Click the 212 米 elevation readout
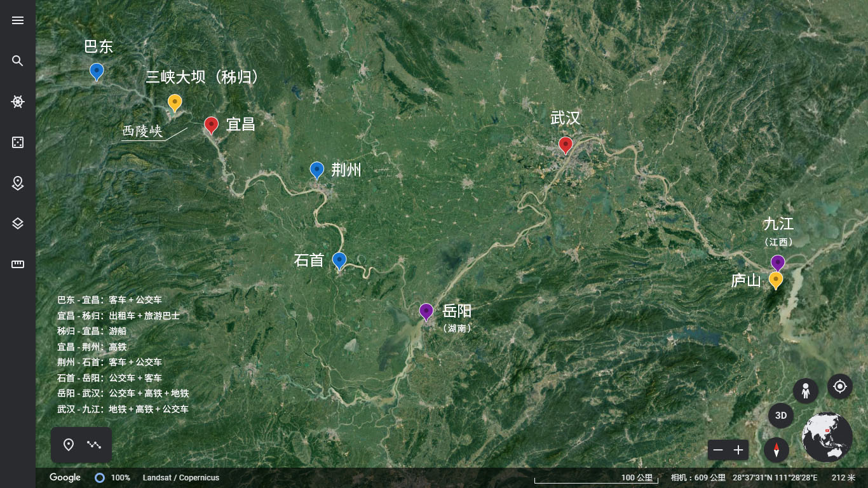 coord(843,478)
